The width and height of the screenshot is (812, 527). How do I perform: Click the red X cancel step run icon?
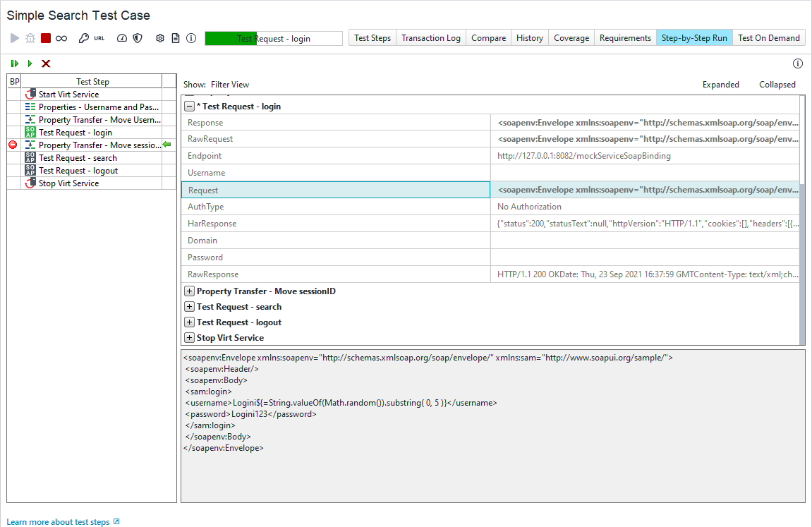pos(46,63)
